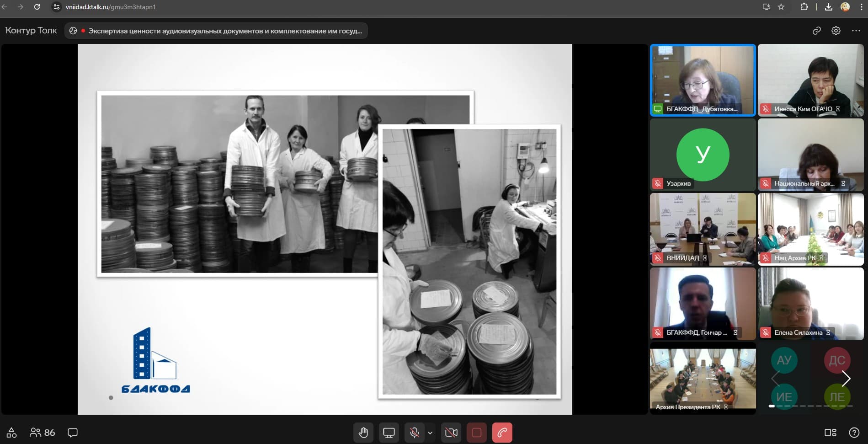Click the Контур Толк logo text
Viewport: 868px width, 444px height.
(31, 31)
